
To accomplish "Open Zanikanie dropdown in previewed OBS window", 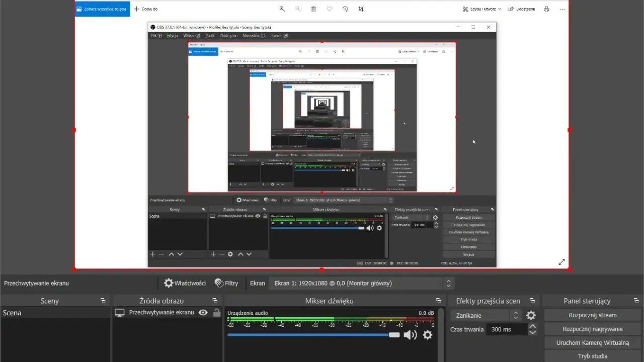I will click(412, 218).
